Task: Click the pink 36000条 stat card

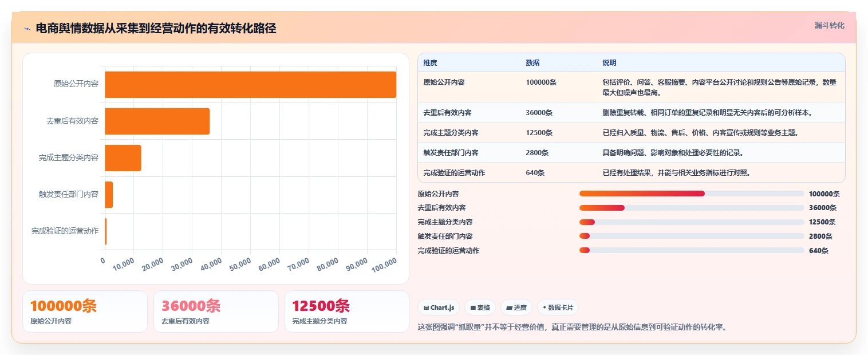Action: pos(216,311)
